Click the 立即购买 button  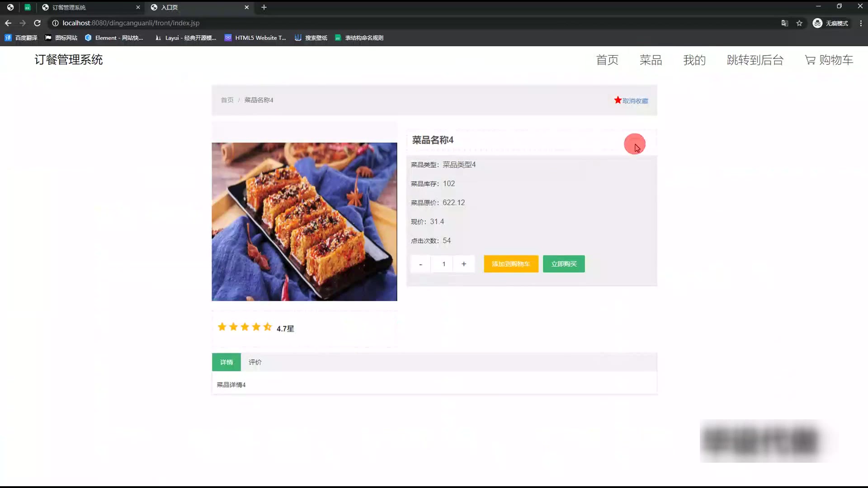pyautogui.click(x=564, y=264)
